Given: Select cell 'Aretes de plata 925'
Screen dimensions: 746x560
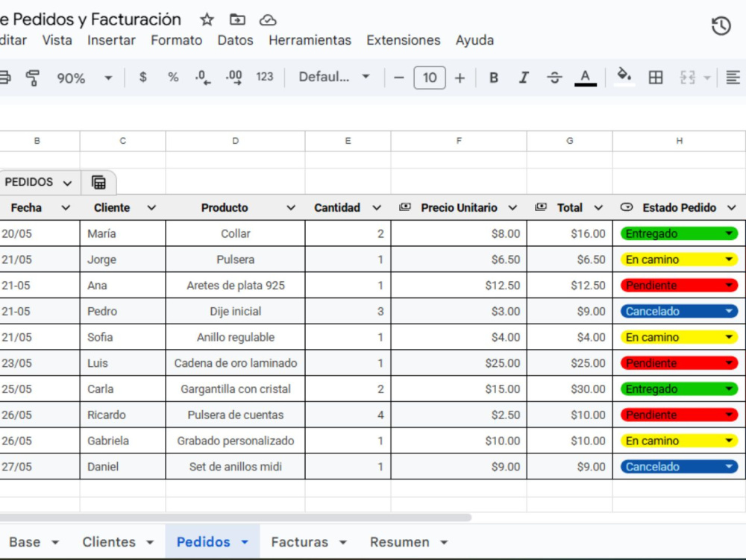Looking at the screenshot, I should click(x=236, y=286).
